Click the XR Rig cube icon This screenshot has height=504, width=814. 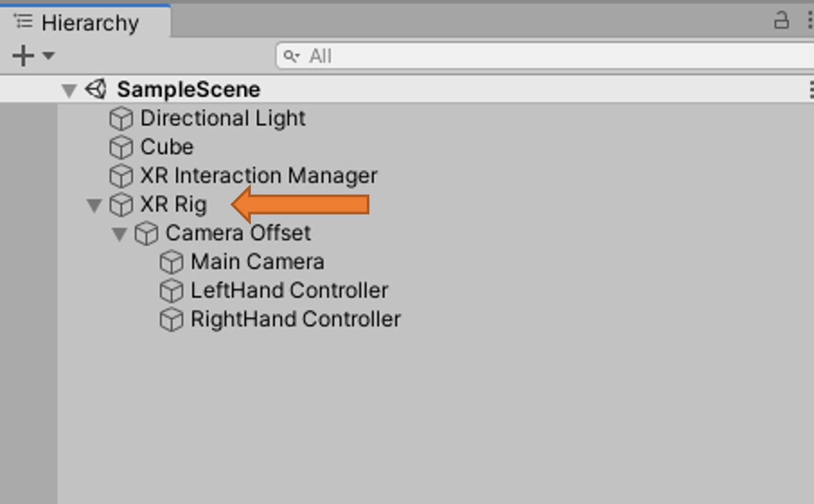[121, 205]
